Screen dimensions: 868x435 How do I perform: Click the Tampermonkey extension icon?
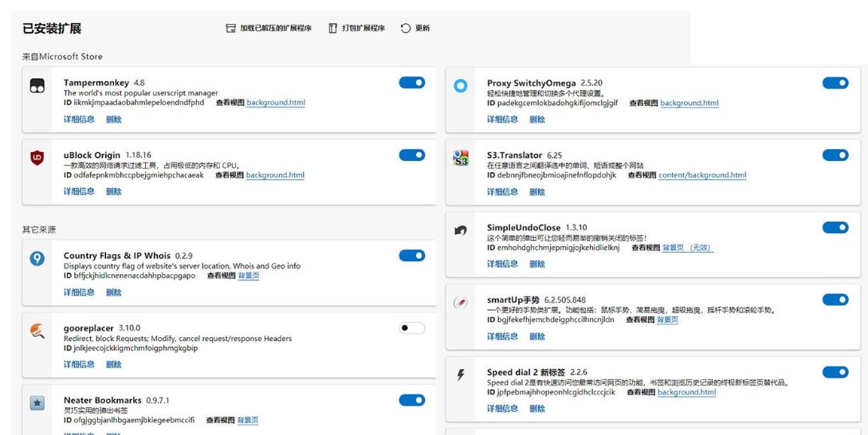pyautogui.click(x=37, y=86)
